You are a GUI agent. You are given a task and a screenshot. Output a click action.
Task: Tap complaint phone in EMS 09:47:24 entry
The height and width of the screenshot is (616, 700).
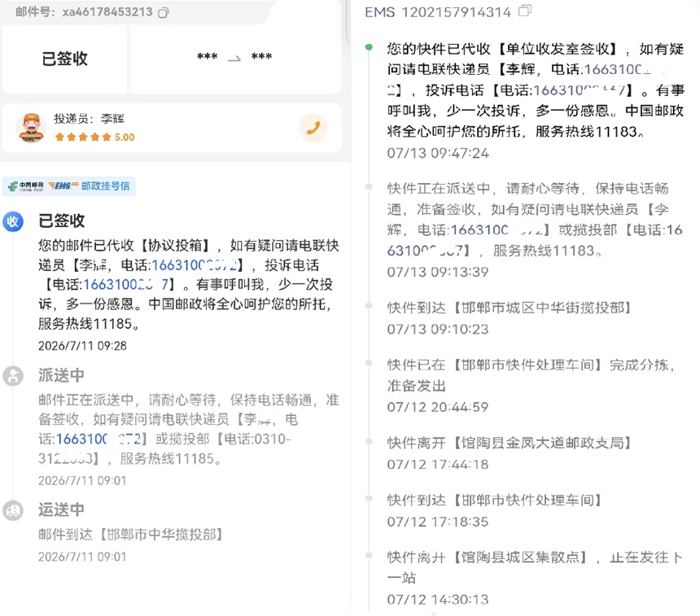(579, 90)
